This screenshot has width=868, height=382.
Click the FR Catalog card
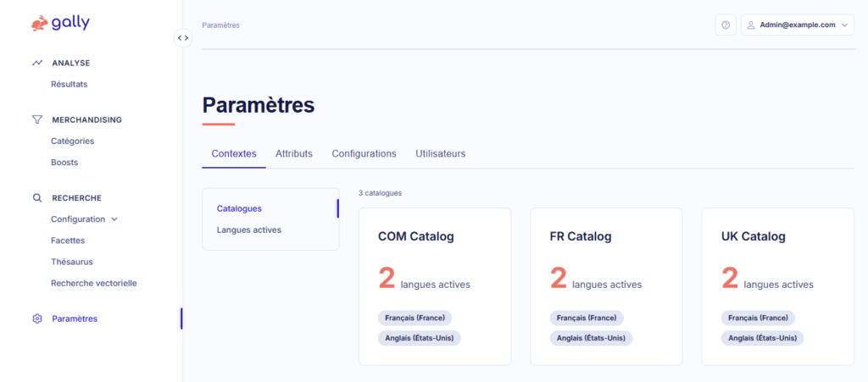click(x=606, y=286)
